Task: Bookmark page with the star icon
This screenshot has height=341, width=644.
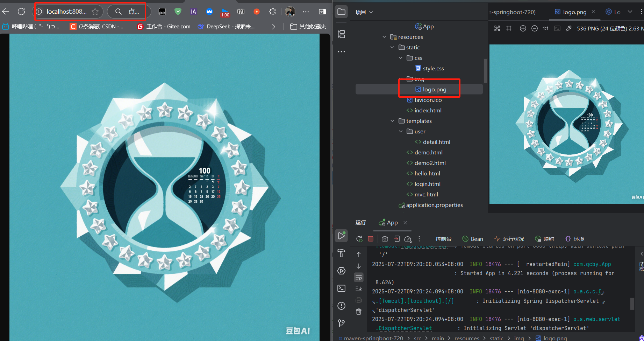Action: [x=95, y=12]
